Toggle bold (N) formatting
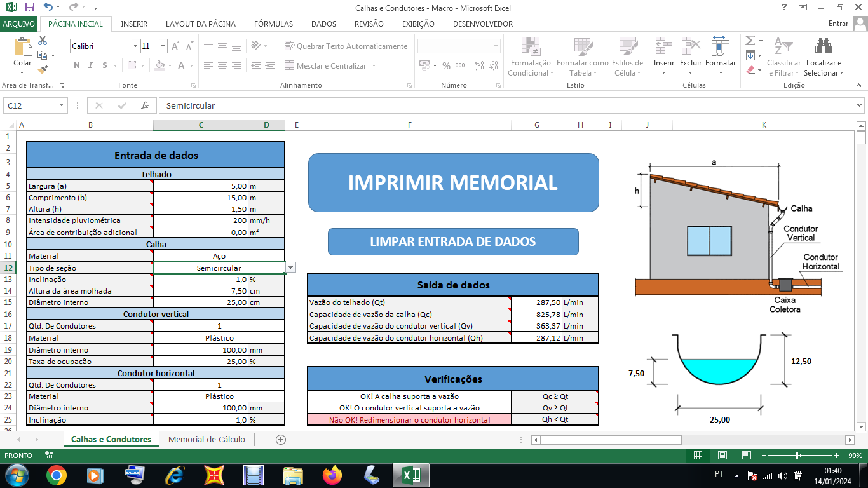Image resolution: width=868 pixels, height=488 pixels. 77,65
